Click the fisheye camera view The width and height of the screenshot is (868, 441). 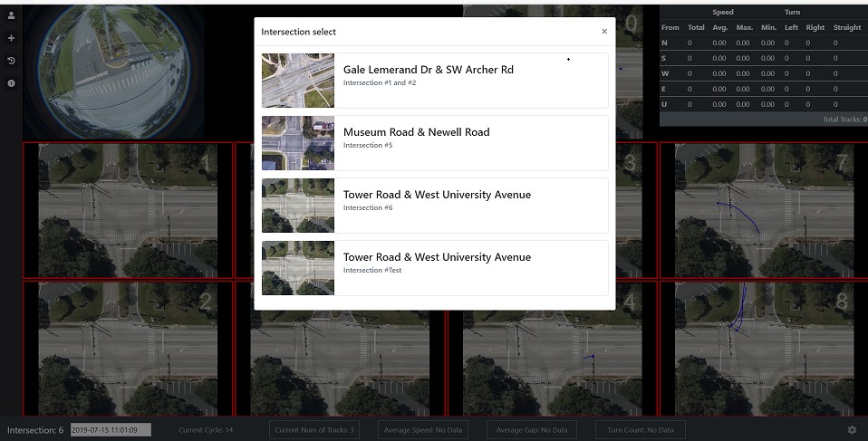113,72
